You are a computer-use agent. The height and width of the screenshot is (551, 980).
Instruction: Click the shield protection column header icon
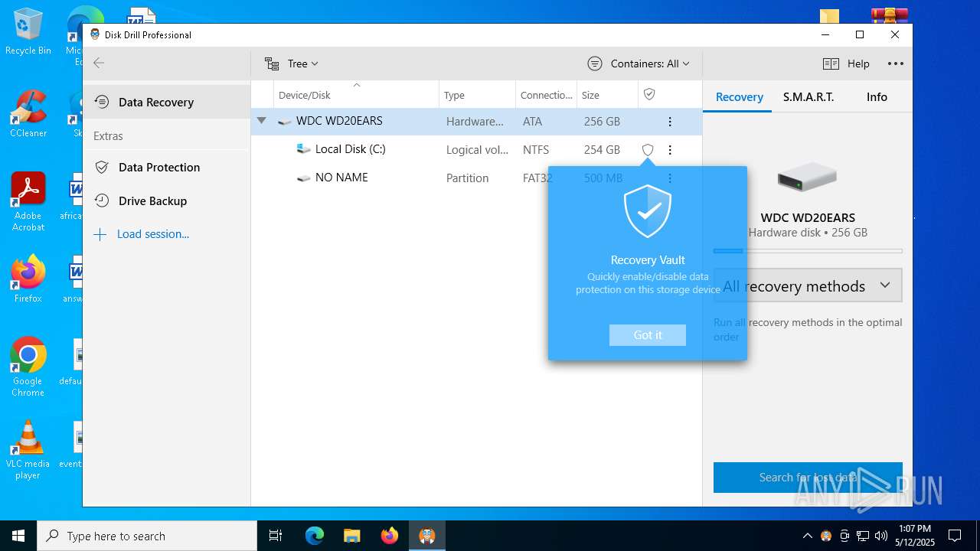tap(649, 94)
